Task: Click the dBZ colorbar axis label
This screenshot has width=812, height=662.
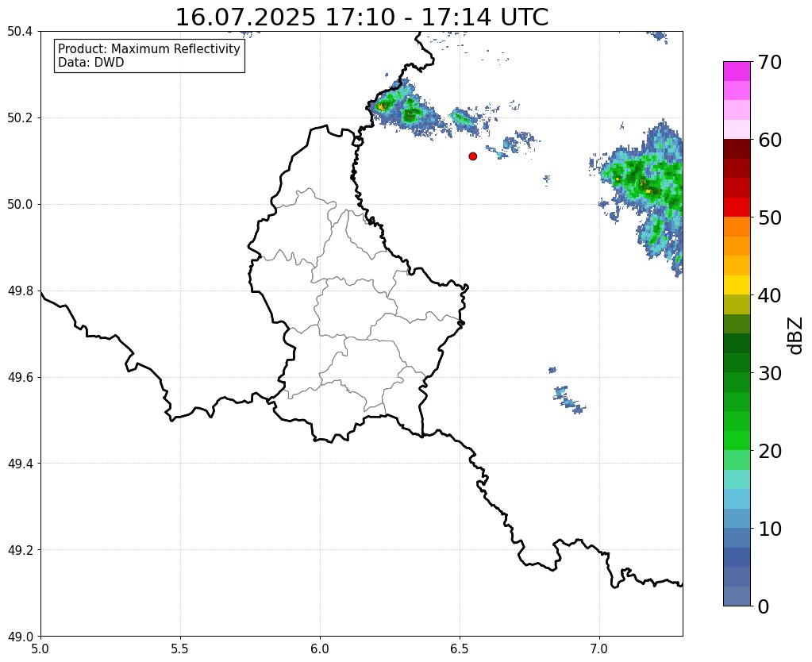Action: (x=796, y=335)
